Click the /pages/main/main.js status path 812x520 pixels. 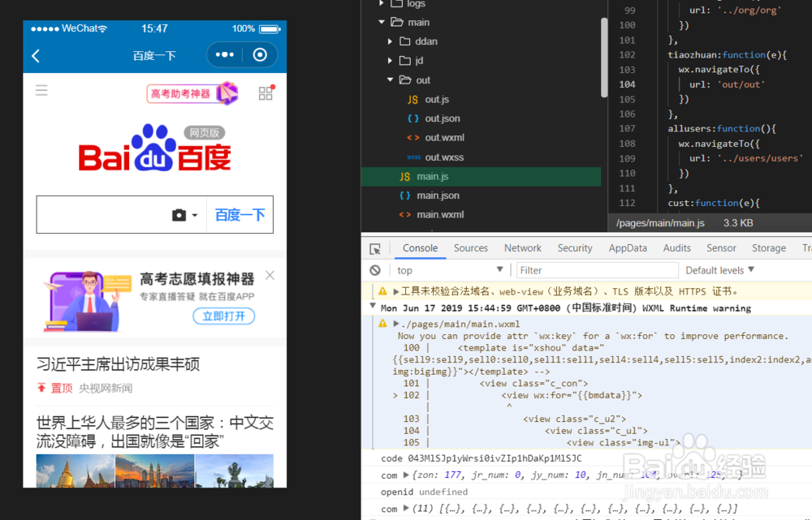[660, 223]
